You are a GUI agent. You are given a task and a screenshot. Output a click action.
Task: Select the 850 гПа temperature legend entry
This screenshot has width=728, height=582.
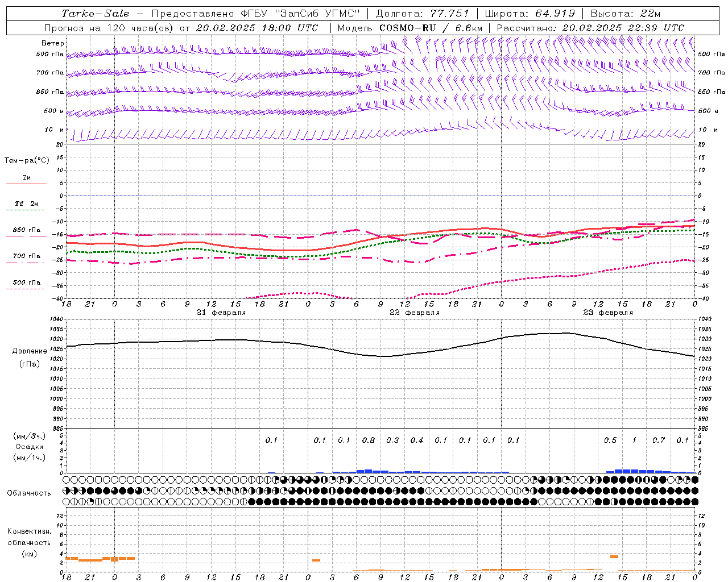pyautogui.click(x=27, y=230)
